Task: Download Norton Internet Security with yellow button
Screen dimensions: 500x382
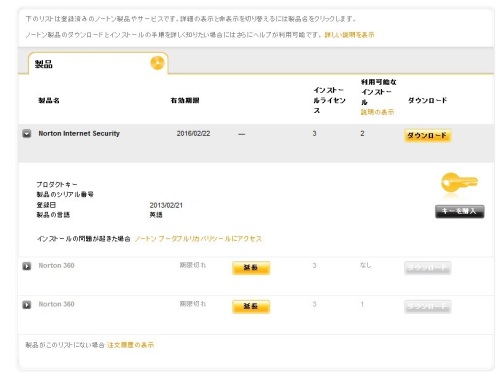Action: pos(428,136)
